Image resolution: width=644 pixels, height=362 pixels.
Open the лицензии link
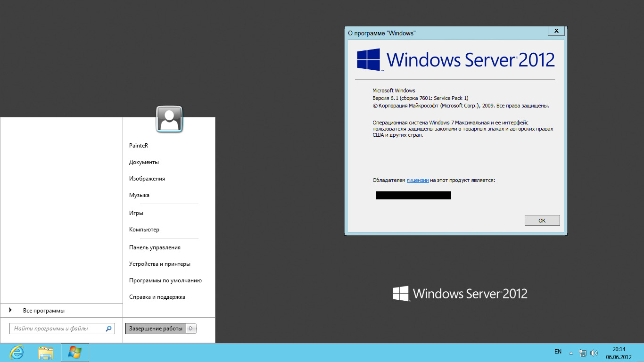coord(418,180)
